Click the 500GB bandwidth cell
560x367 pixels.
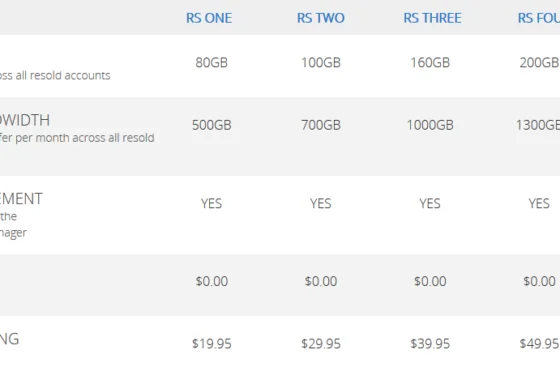[x=211, y=125]
